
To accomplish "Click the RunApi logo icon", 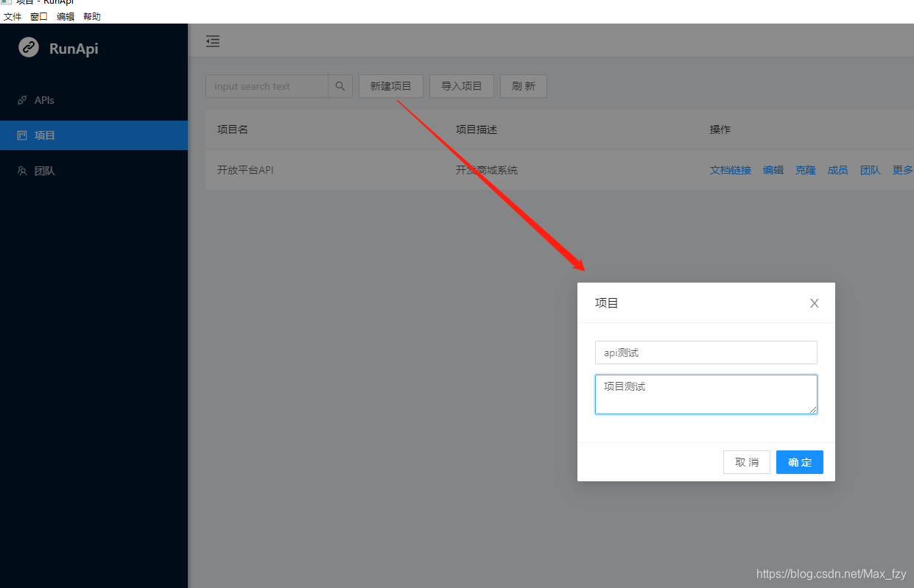I will pos(27,47).
